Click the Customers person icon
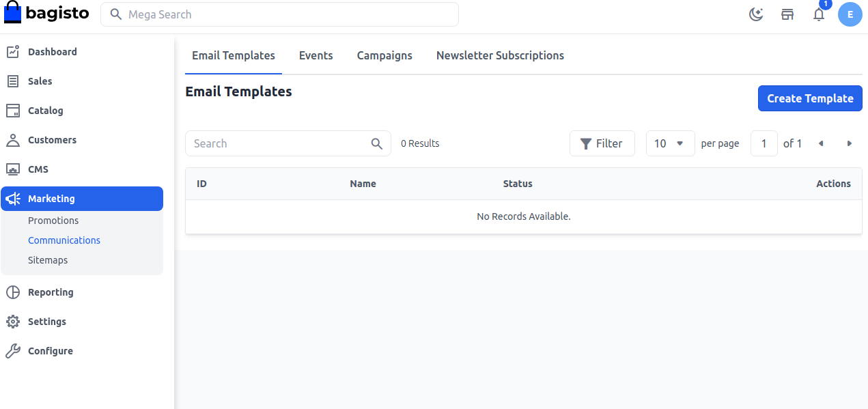This screenshot has height=409, width=868. [13, 140]
